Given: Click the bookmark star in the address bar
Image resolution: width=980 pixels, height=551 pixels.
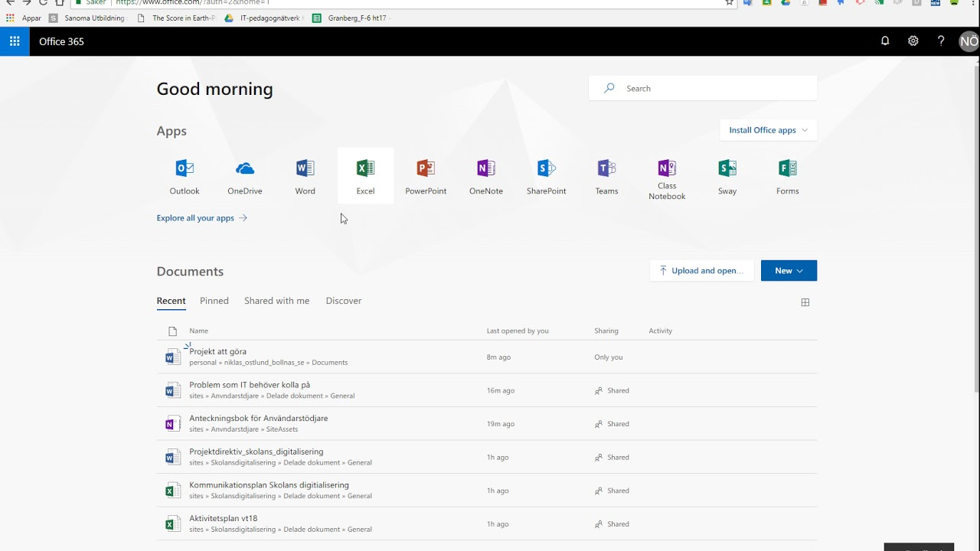Looking at the screenshot, I should pos(730,2).
